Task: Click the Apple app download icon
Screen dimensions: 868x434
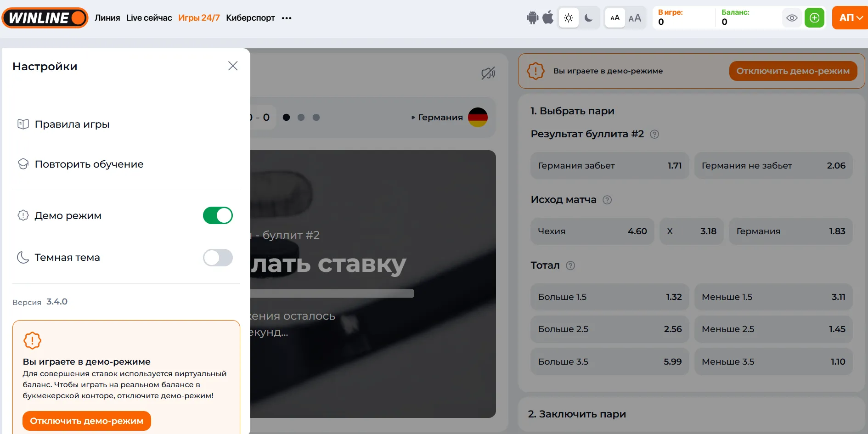Action: tap(548, 18)
